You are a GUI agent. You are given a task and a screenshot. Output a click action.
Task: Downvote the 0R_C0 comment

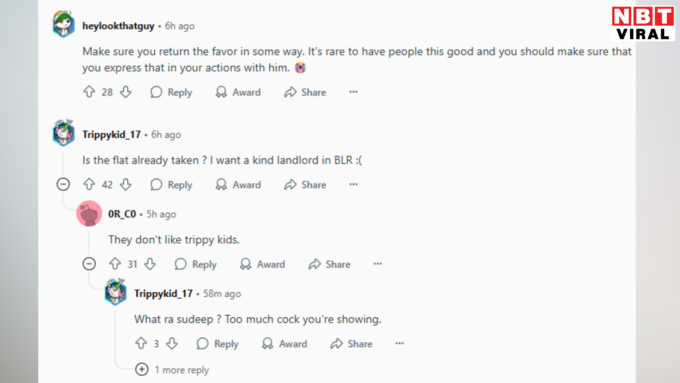pos(150,264)
